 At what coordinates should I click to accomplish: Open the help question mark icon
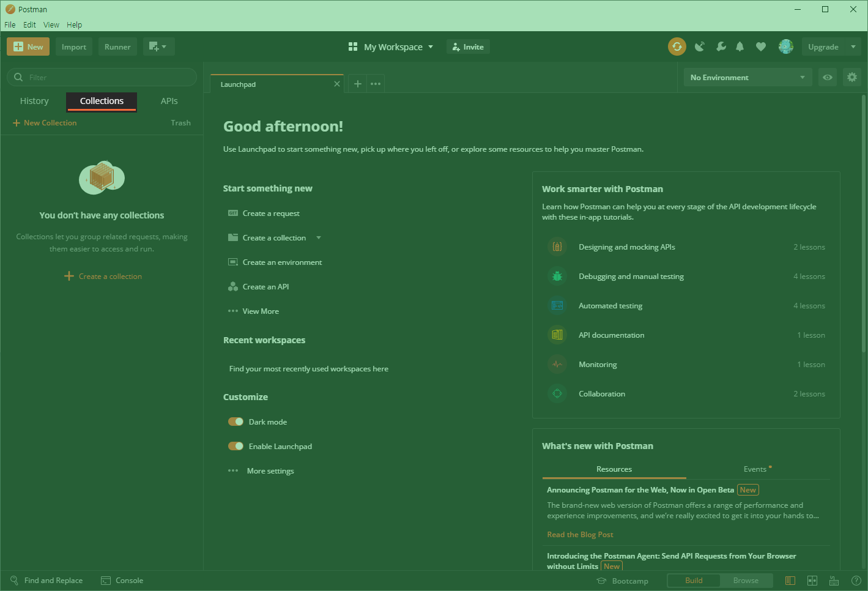click(x=856, y=581)
